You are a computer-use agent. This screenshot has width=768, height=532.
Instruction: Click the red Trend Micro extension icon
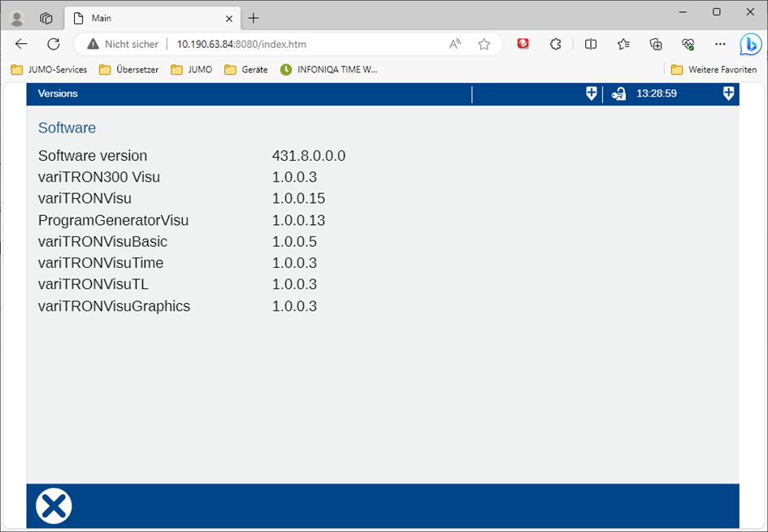click(x=523, y=44)
